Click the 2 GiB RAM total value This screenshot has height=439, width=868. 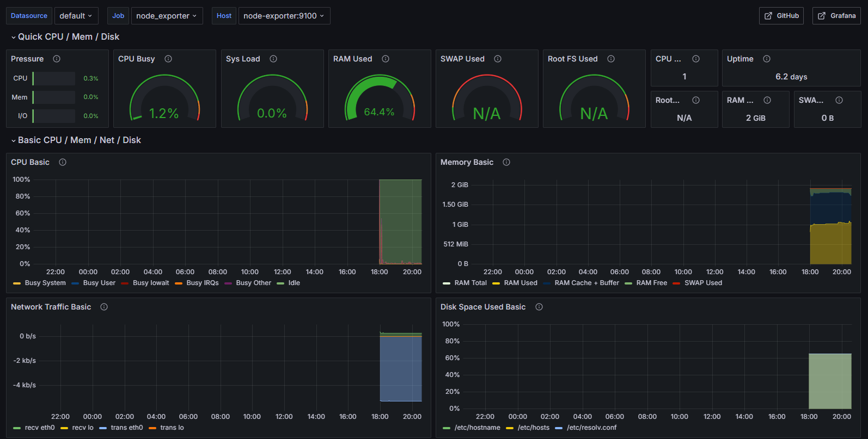pyautogui.click(x=756, y=118)
